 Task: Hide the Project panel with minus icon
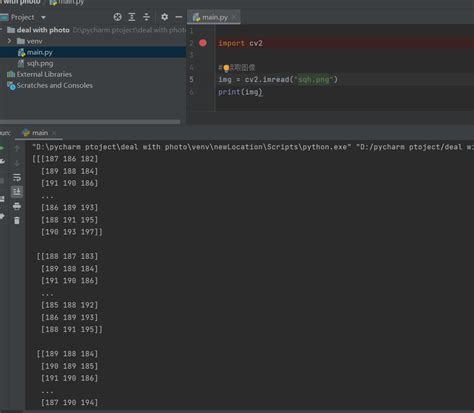click(179, 17)
